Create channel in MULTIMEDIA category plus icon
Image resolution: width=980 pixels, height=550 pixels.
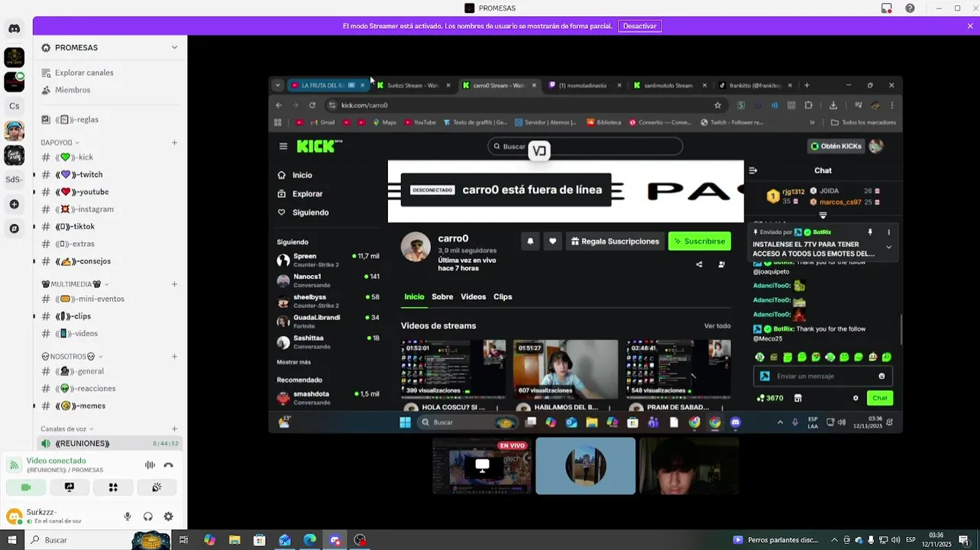174,284
